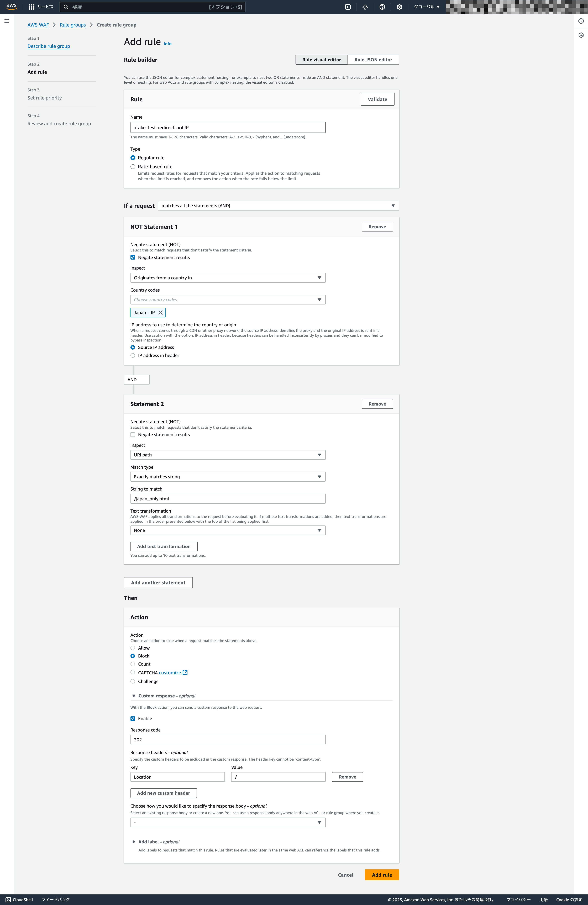Open Rule groups breadcrumb link
The height and width of the screenshot is (905, 588).
(x=73, y=25)
